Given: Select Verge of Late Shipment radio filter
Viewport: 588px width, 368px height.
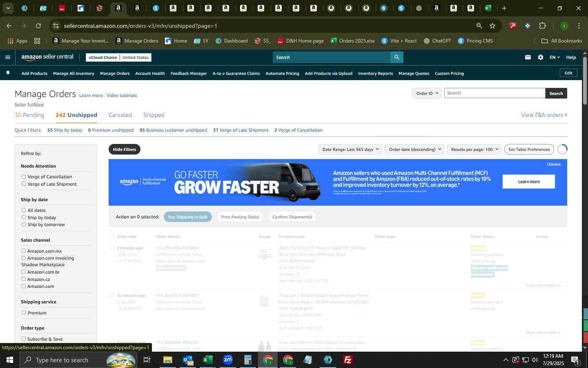Looking at the screenshot, I should (24, 184).
